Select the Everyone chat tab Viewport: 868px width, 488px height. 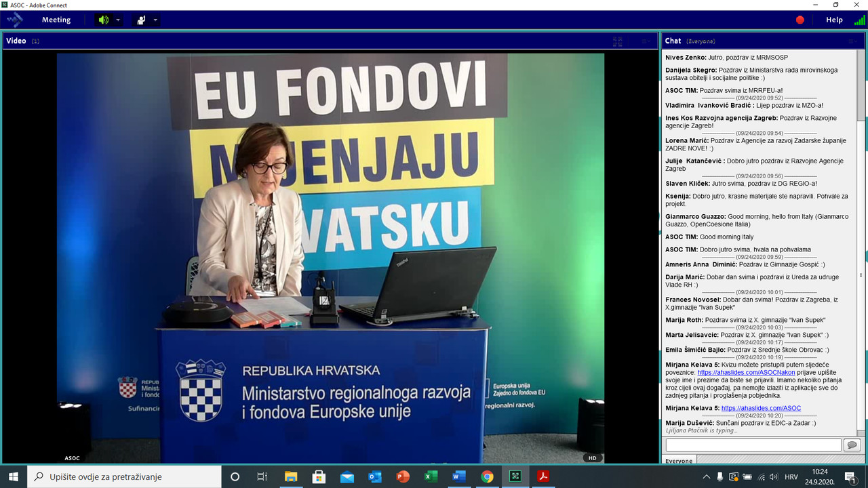pyautogui.click(x=679, y=461)
